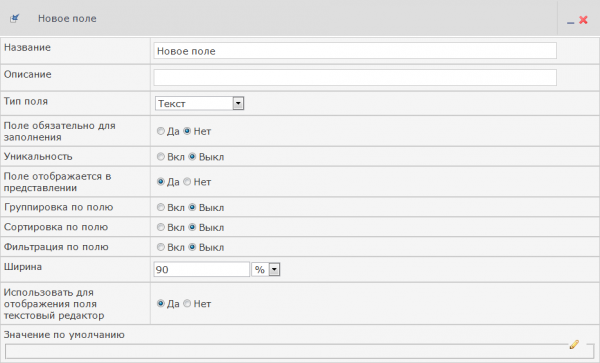The width and height of the screenshot is (600, 363).
Task: Click the field icon beside 'Новое поле' title
Action: pyautogui.click(x=15, y=18)
